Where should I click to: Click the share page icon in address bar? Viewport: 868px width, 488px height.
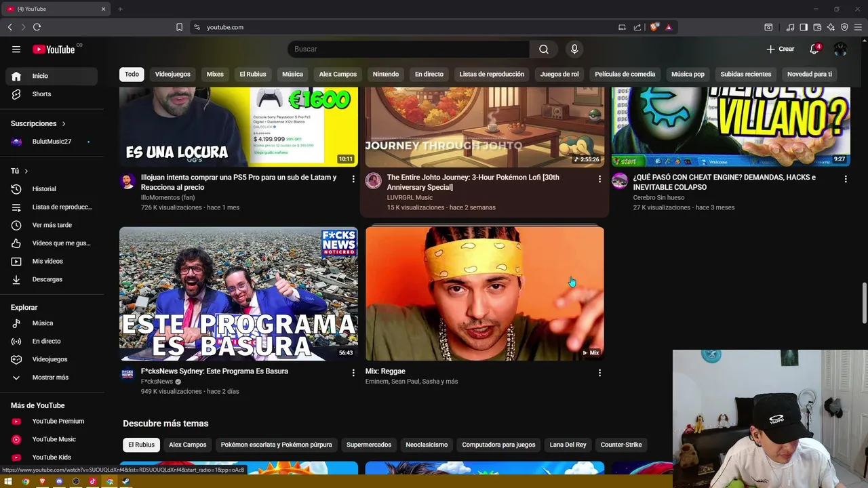(x=637, y=27)
